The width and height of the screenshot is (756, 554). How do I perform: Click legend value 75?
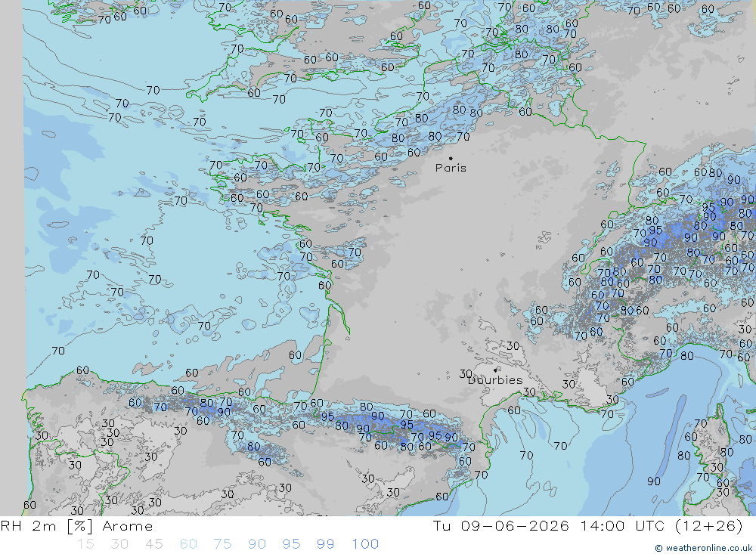coord(223,544)
